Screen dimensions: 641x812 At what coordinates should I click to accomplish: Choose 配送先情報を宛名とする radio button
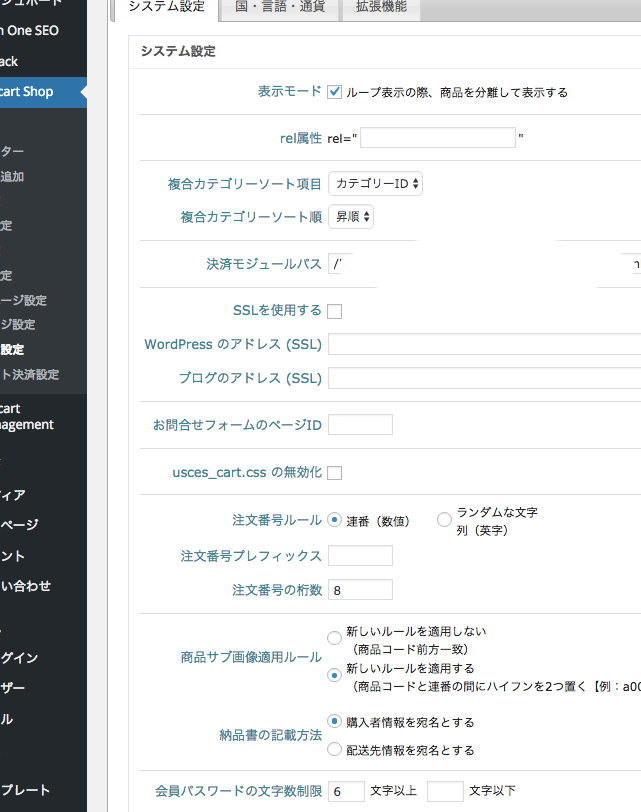pos(334,749)
